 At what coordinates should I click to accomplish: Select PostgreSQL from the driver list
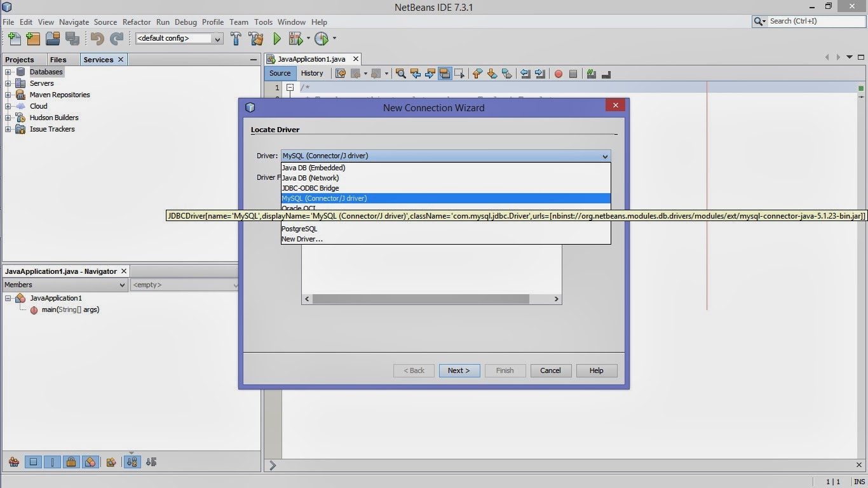pos(445,229)
